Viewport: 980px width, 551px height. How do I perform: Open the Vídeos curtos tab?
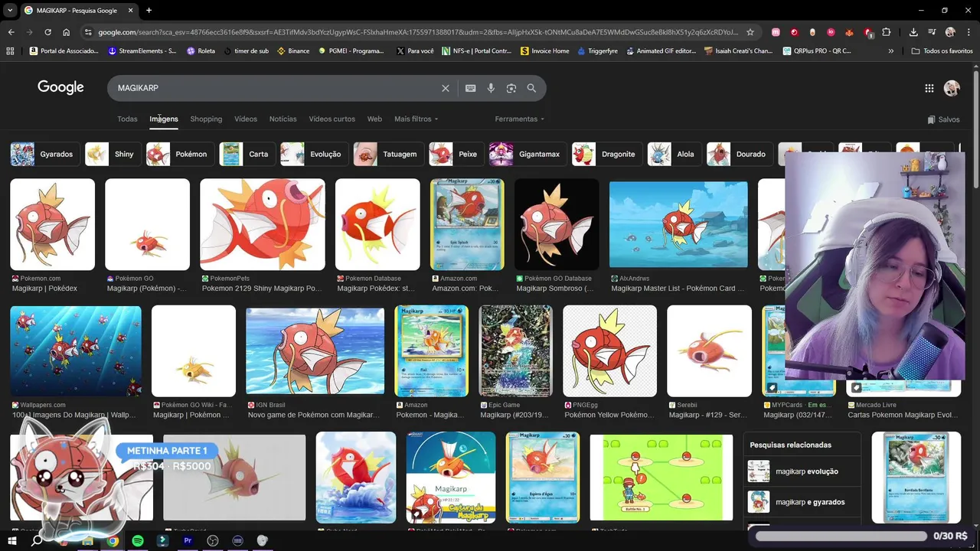[332, 119]
